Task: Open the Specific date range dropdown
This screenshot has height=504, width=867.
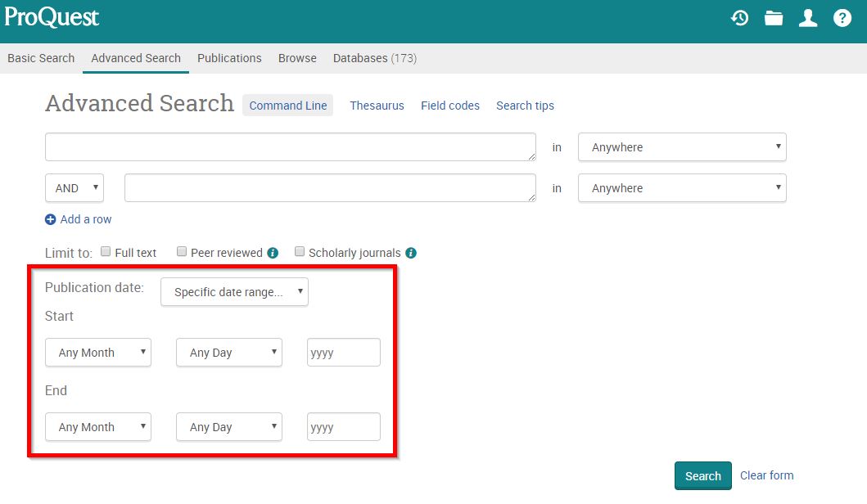Action: [x=234, y=292]
